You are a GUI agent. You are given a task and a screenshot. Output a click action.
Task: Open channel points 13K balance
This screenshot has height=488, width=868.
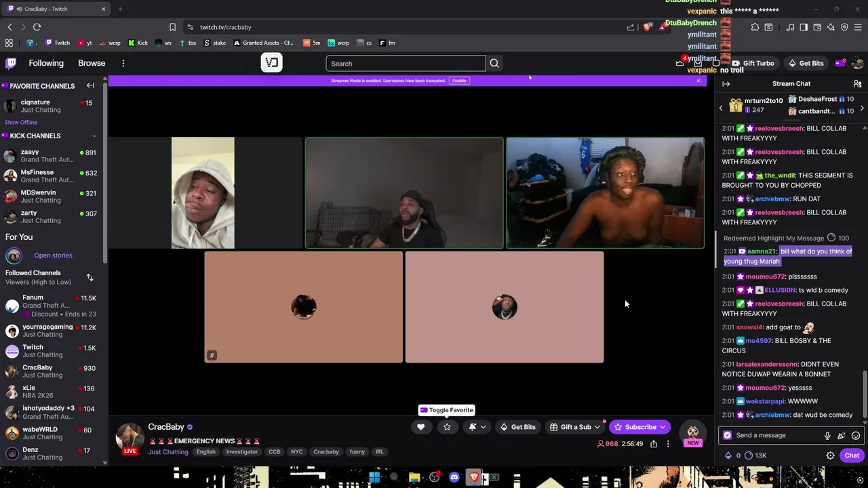pyautogui.click(x=755, y=455)
